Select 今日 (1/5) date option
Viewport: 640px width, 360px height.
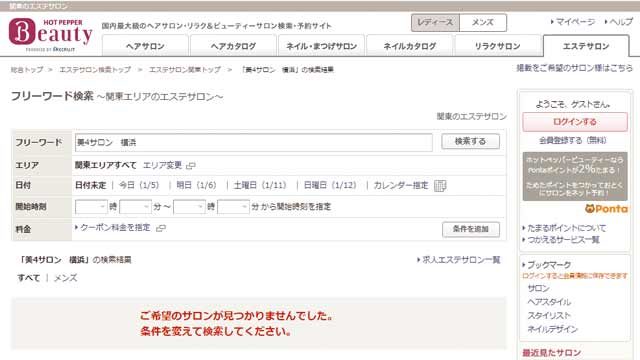tap(138, 185)
